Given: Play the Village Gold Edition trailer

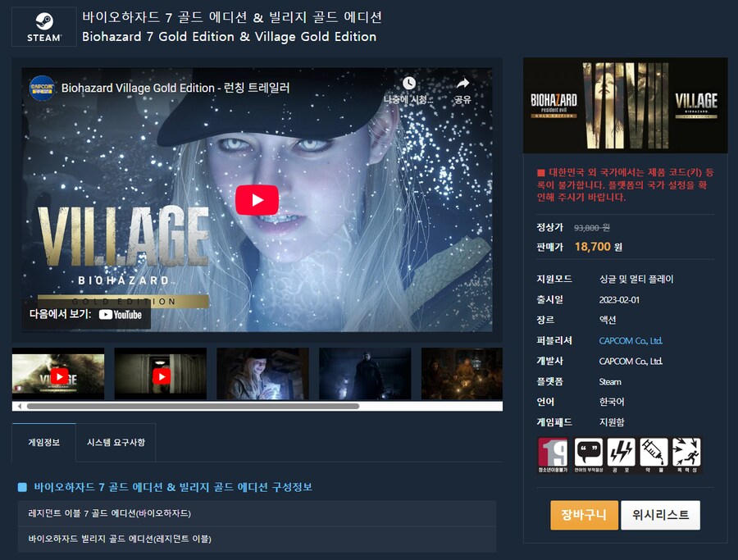Looking at the screenshot, I should pyautogui.click(x=257, y=200).
